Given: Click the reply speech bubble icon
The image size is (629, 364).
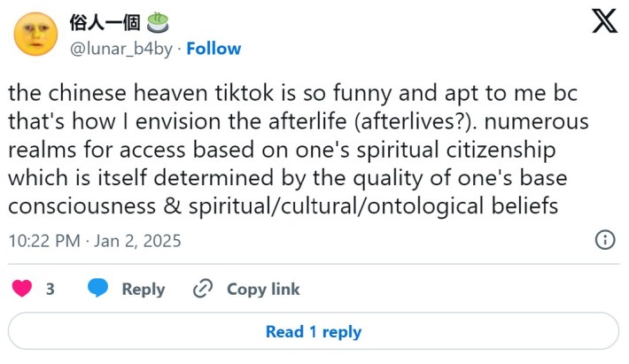Looking at the screenshot, I should pos(98,289).
